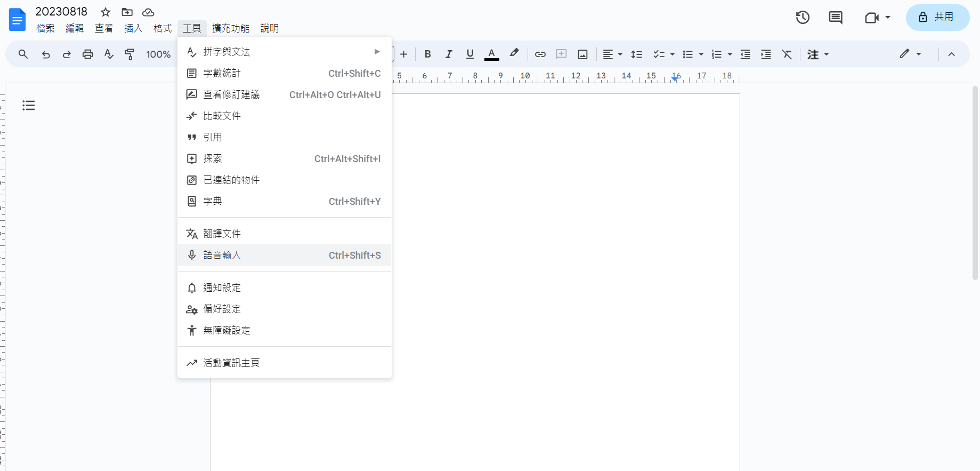Toggle italic formatting

point(449,54)
